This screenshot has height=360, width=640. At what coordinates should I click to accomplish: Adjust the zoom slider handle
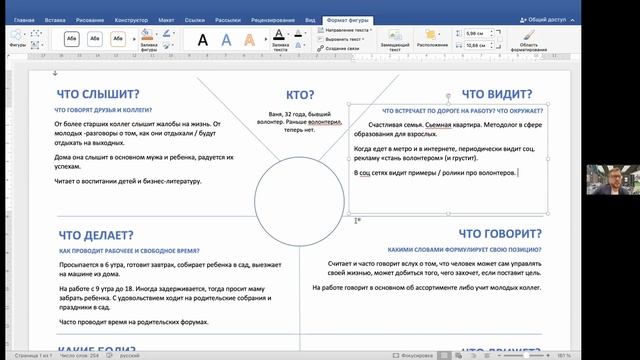pyautogui.click(x=526, y=356)
